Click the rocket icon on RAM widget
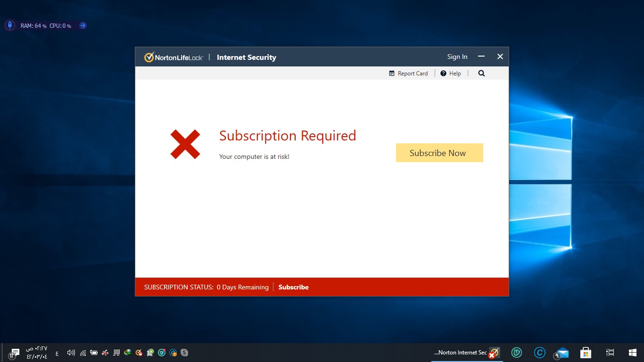Image resolution: width=644 pixels, height=362 pixels. point(10,25)
